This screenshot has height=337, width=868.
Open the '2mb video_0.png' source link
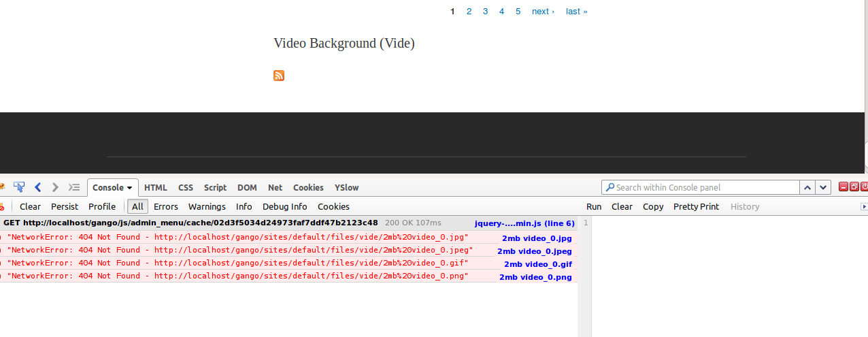(536, 277)
